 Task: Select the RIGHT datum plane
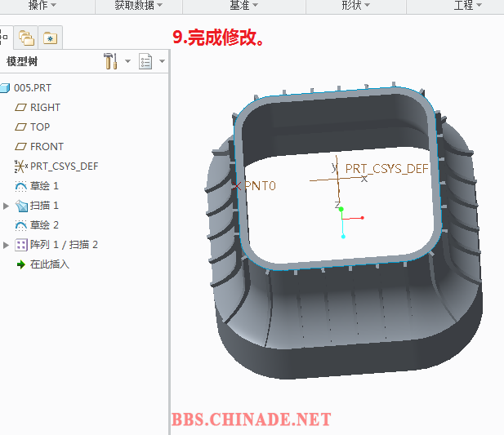coord(45,107)
